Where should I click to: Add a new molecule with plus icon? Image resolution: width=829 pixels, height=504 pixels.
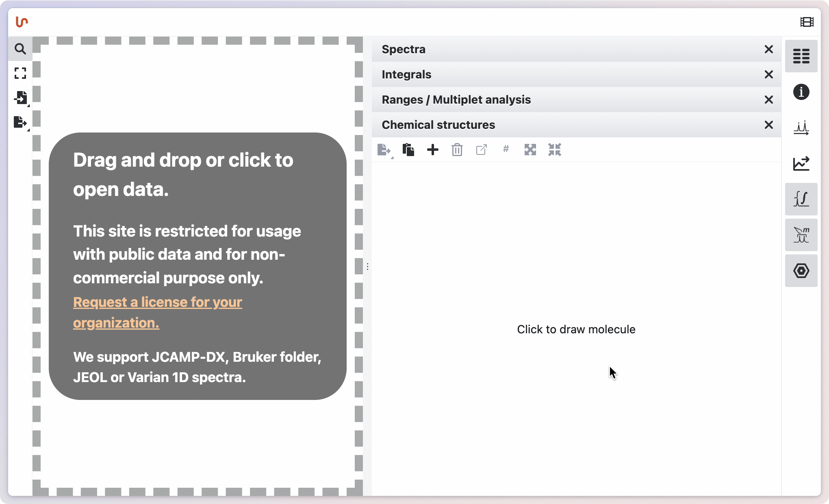(x=432, y=150)
